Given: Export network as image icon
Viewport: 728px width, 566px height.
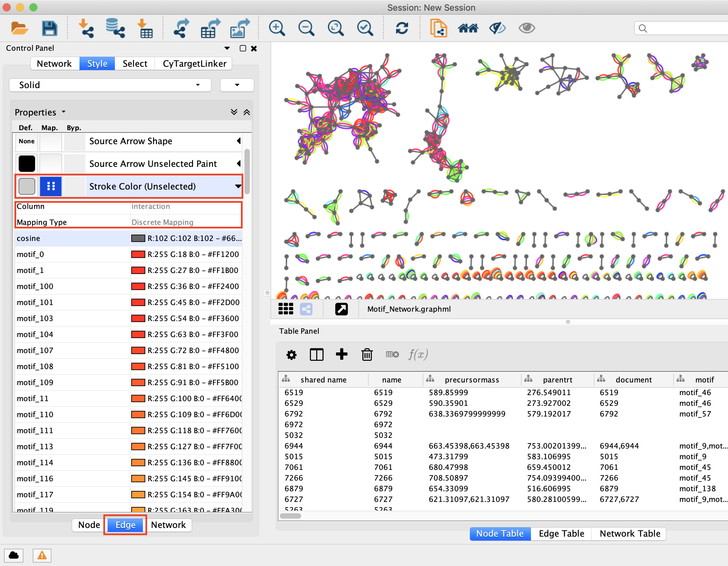Looking at the screenshot, I should point(240,28).
